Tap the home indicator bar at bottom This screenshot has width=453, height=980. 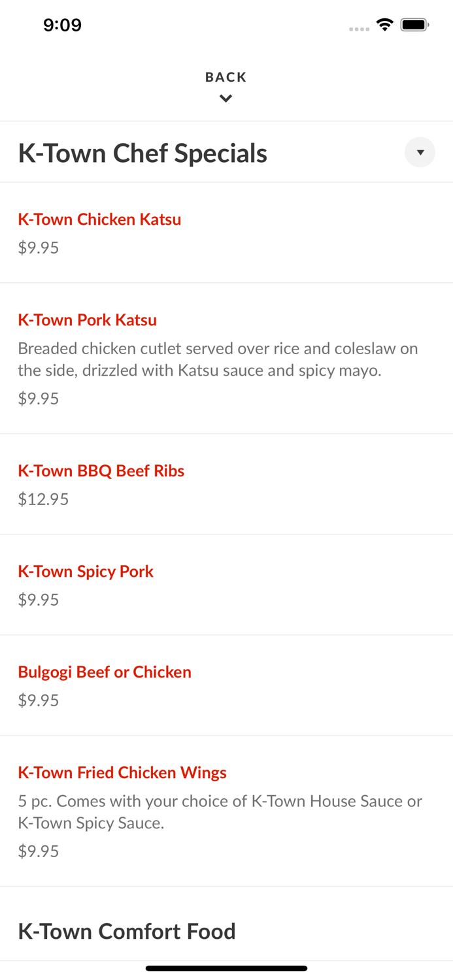point(226,968)
